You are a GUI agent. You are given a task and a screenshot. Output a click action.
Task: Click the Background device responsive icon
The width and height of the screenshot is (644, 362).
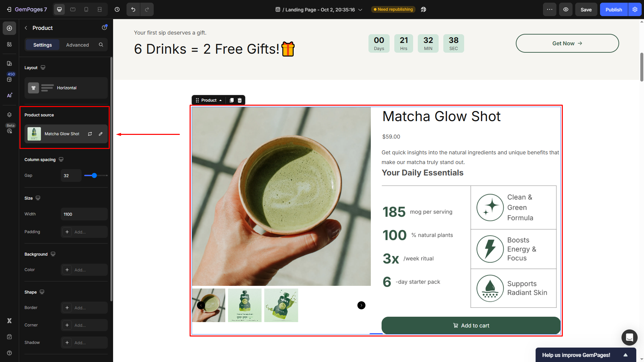[x=53, y=254]
